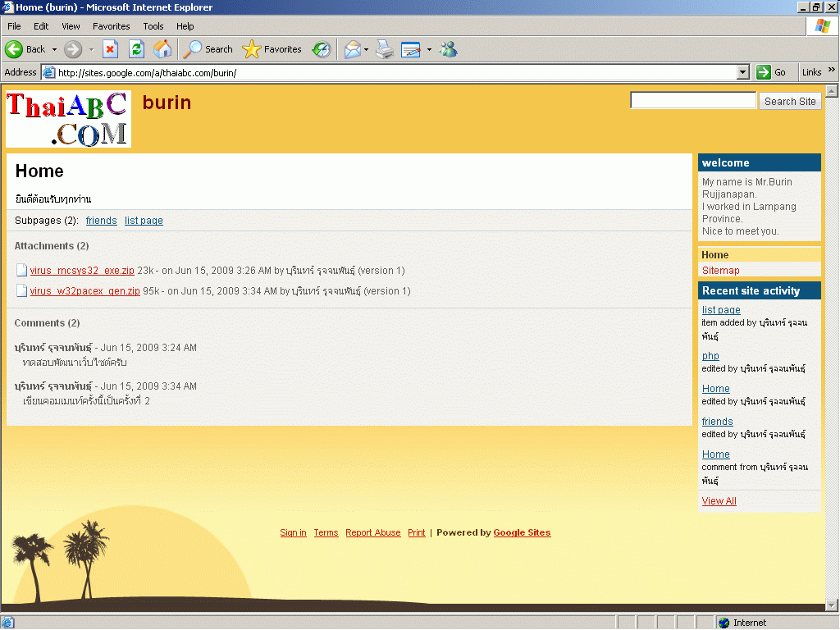840x630 pixels.
Task: Expand the Back button history dropdown arrow
Action: (54, 49)
